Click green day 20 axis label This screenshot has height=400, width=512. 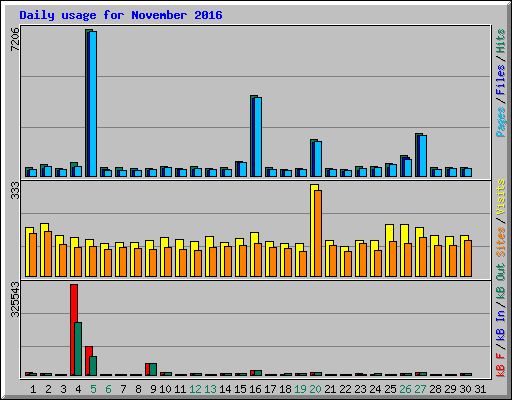315,389
